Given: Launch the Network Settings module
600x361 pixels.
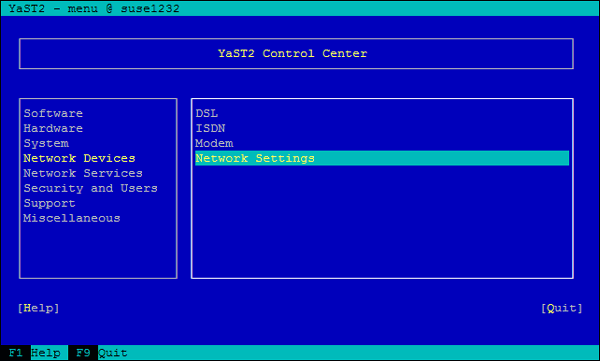Looking at the screenshot, I should pos(382,158).
